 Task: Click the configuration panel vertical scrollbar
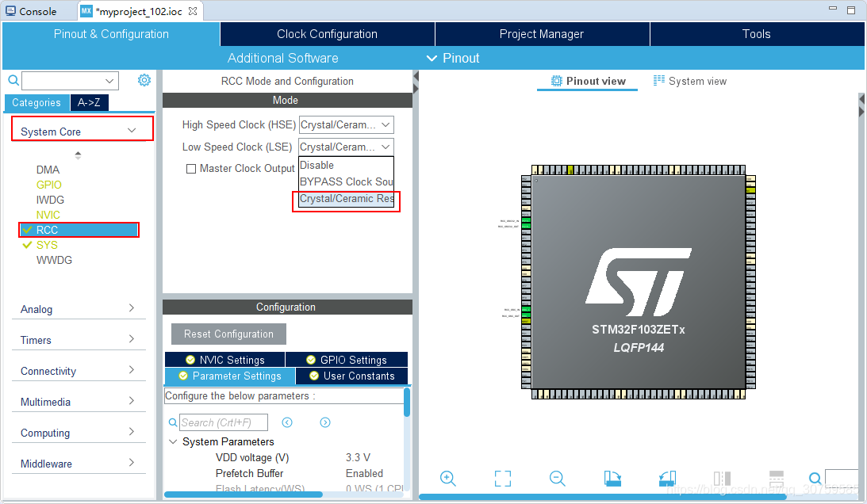(x=407, y=402)
